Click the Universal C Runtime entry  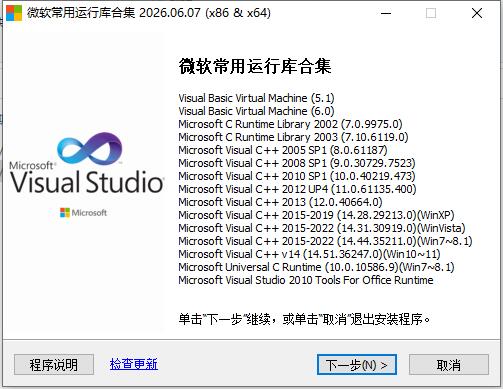point(316,267)
